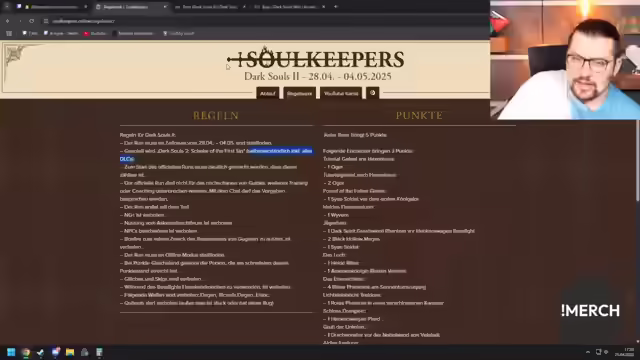The height and width of the screenshot is (360, 640).
Task: Open the Windows Start menu
Action: pos(11,352)
